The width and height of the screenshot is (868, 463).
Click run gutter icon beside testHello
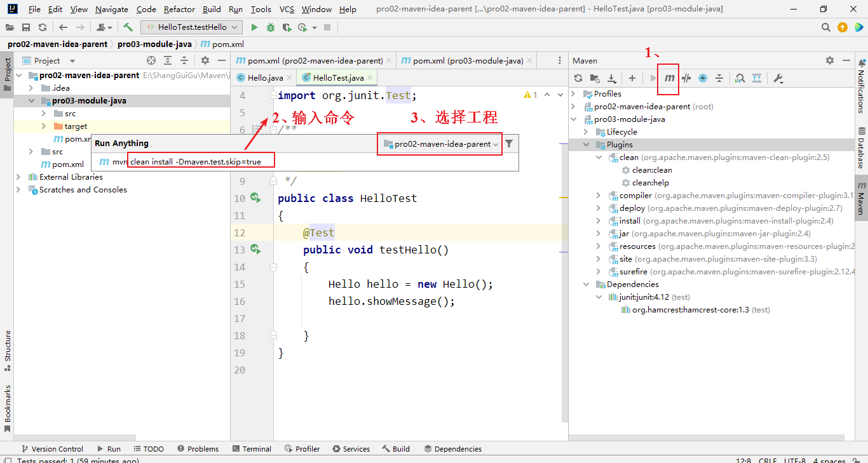pos(255,250)
